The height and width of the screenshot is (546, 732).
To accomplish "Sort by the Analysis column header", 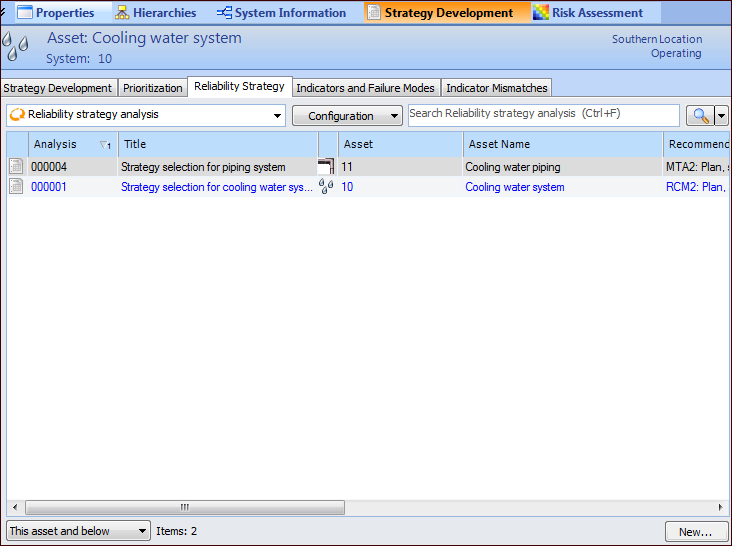I will [73, 144].
